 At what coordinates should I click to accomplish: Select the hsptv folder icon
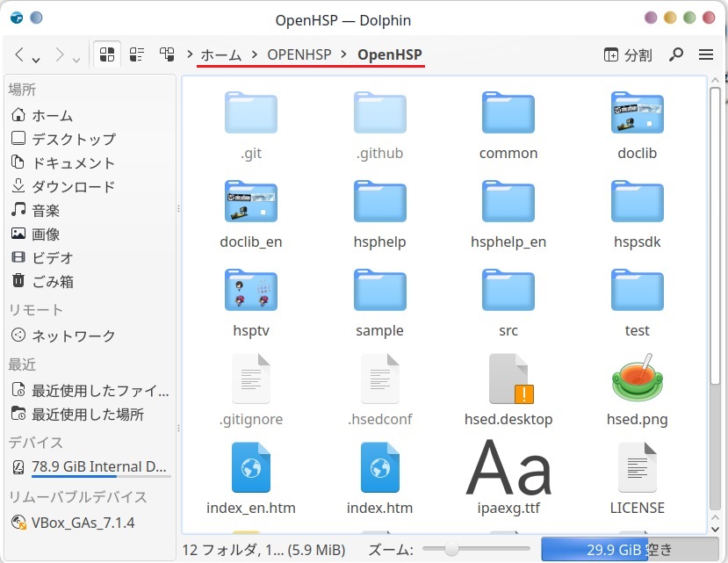(250, 290)
